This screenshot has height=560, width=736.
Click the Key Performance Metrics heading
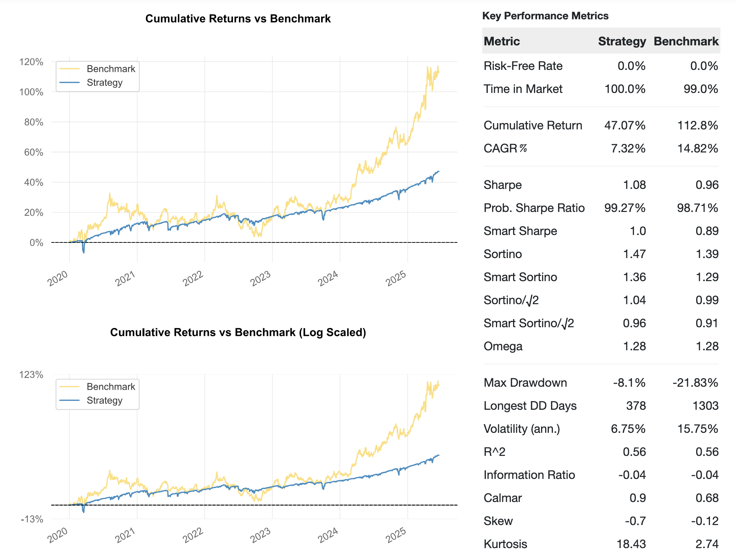click(x=545, y=16)
